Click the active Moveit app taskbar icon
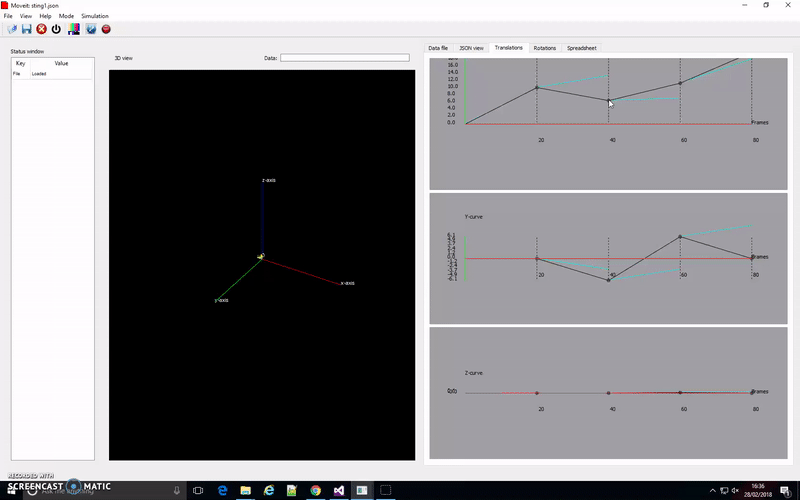 [362, 490]
